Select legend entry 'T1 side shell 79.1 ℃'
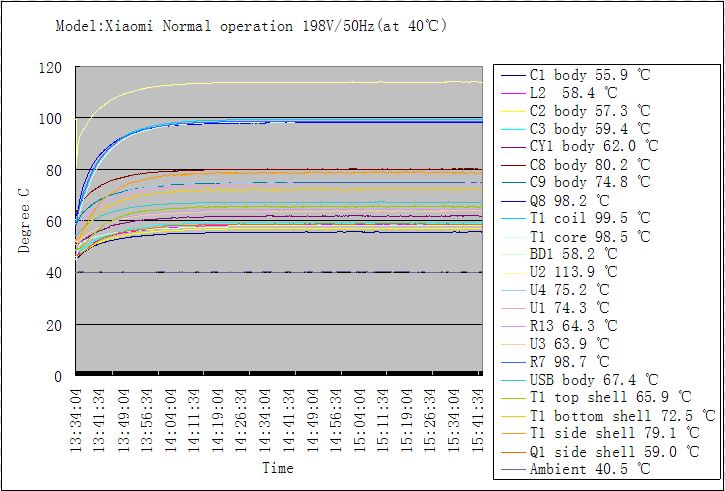Image resolution: width=725 pixels, height=491 pixels. (x=600, y=433)
